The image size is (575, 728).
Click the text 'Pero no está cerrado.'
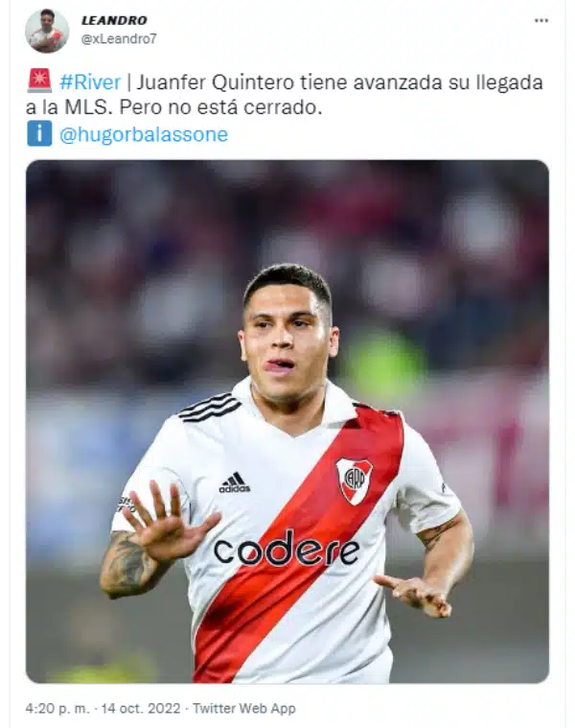click(x=220, y=107)
